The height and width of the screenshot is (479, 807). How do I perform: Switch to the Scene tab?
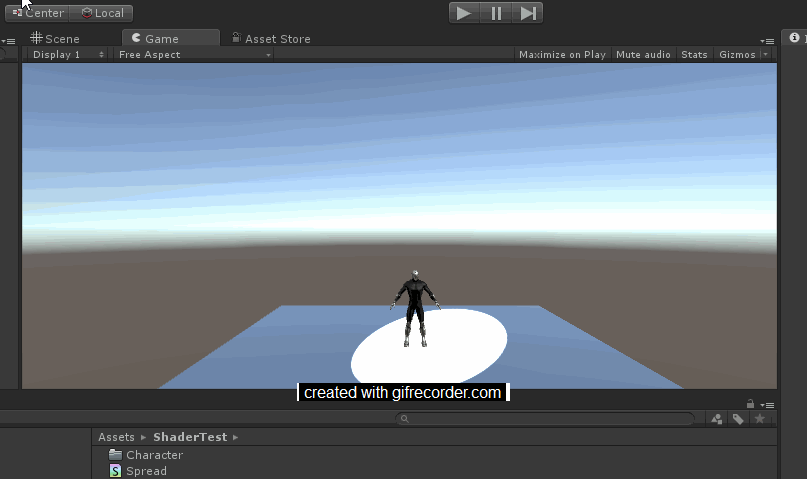coord(55,39)
